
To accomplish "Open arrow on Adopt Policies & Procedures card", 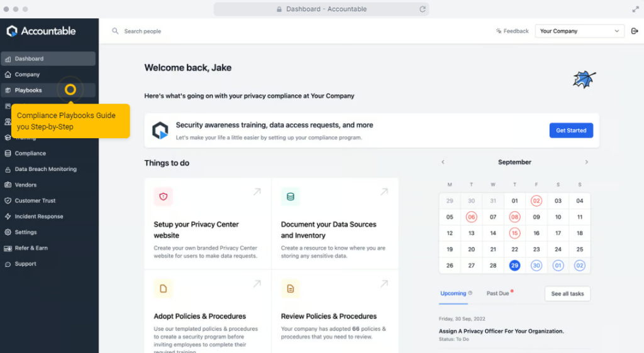I will [x=257, y=284].
